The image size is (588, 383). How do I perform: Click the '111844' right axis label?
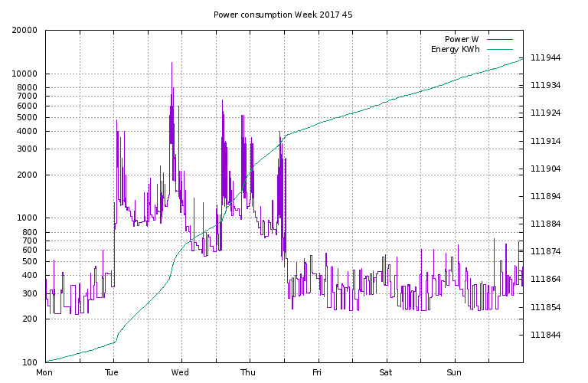pos(545,335)
